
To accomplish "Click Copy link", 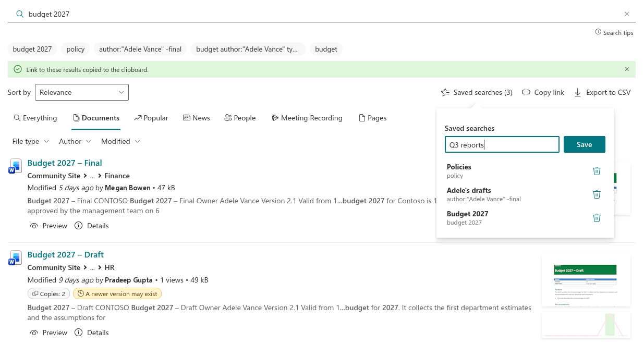I will click(543, 92).
